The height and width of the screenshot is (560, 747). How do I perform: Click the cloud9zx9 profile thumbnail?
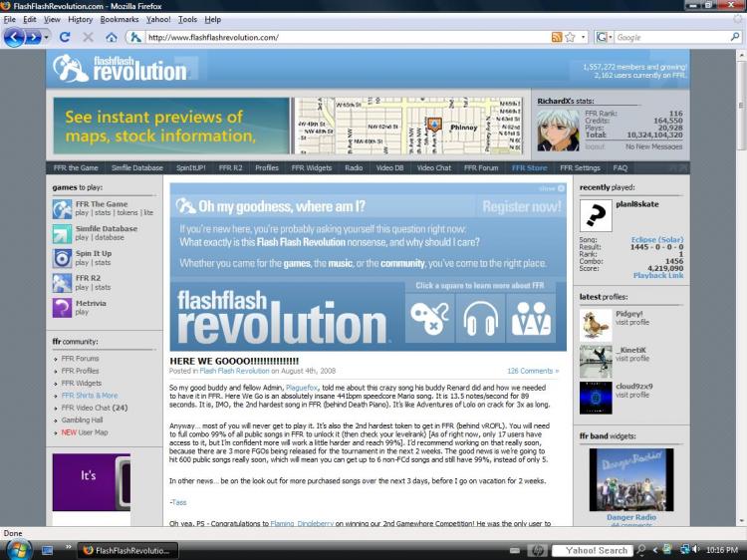point(596,398)
